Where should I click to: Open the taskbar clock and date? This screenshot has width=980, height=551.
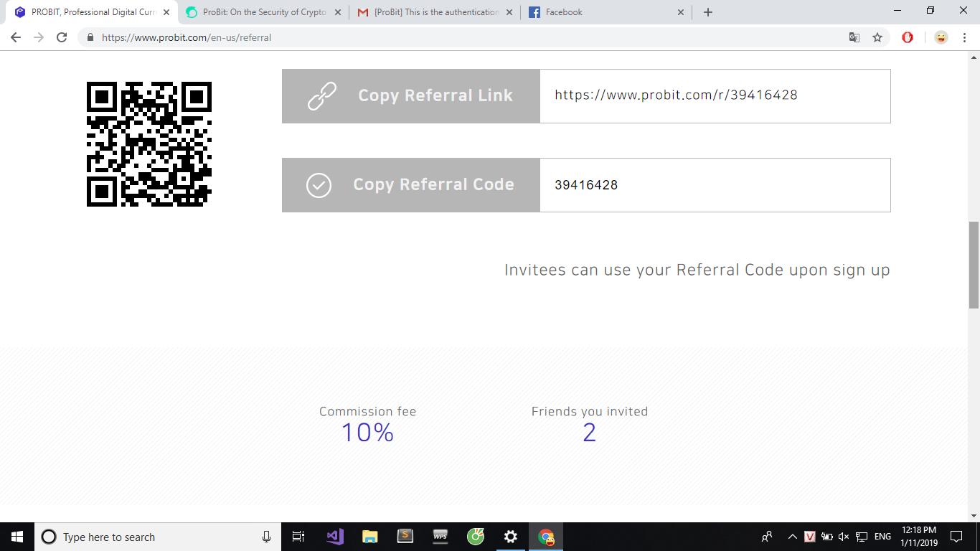pyautogui.click(x=919, y=537)
